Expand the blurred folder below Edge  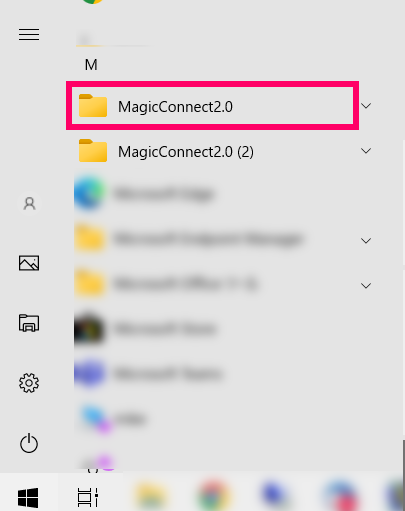pos(366,241)
